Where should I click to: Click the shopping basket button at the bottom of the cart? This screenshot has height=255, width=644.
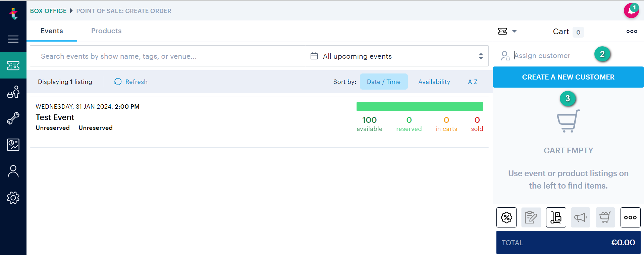click(605, 217)
